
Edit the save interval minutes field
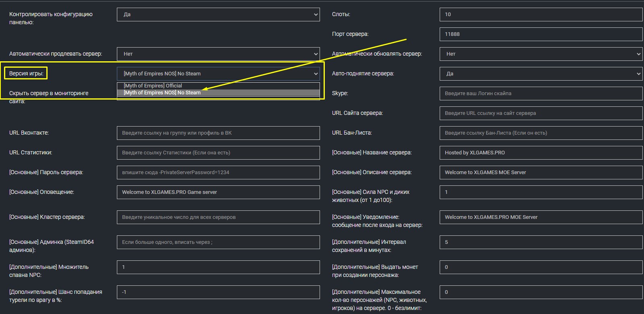pos(540,242)
